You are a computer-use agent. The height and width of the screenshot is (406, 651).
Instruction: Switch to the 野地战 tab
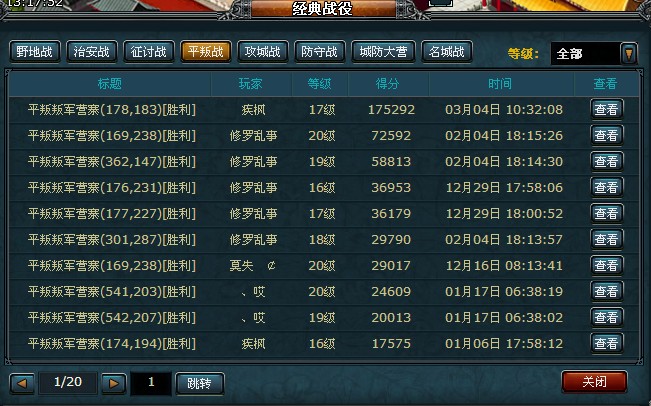point(35,52)
